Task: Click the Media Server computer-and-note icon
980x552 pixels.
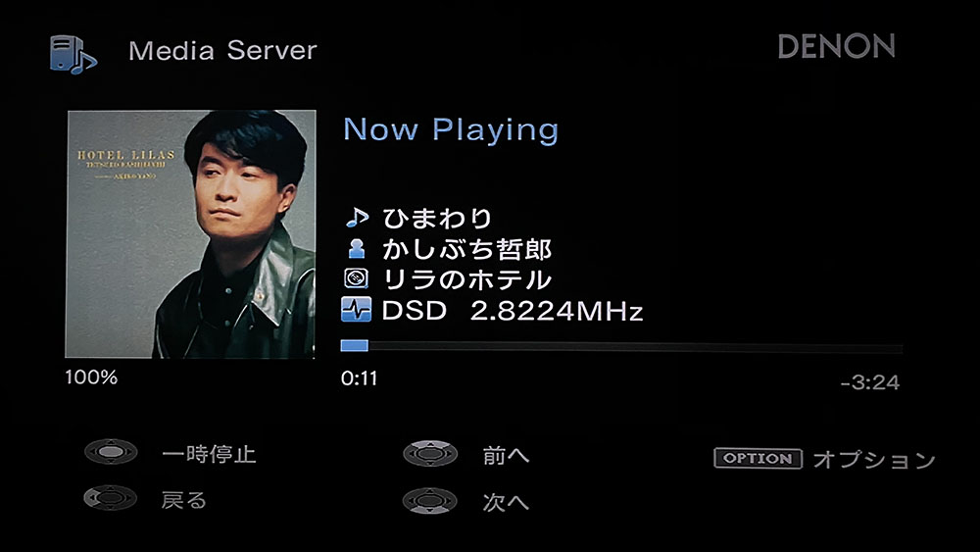Action: point(73,54)
